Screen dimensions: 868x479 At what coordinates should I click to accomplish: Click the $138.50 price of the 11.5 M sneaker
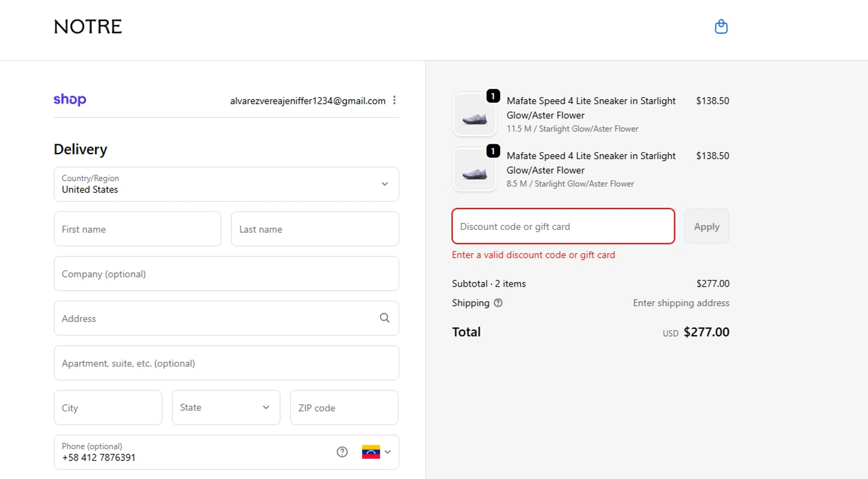tap(712, 101)
